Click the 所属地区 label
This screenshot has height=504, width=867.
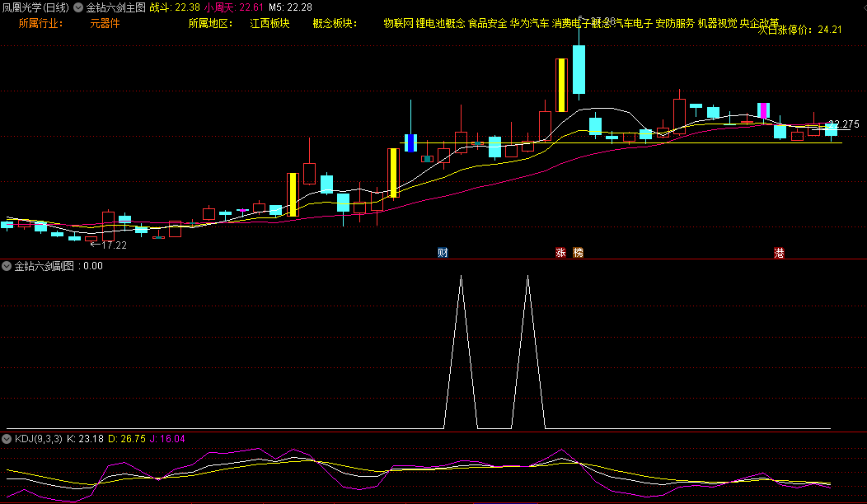[211, 24]
